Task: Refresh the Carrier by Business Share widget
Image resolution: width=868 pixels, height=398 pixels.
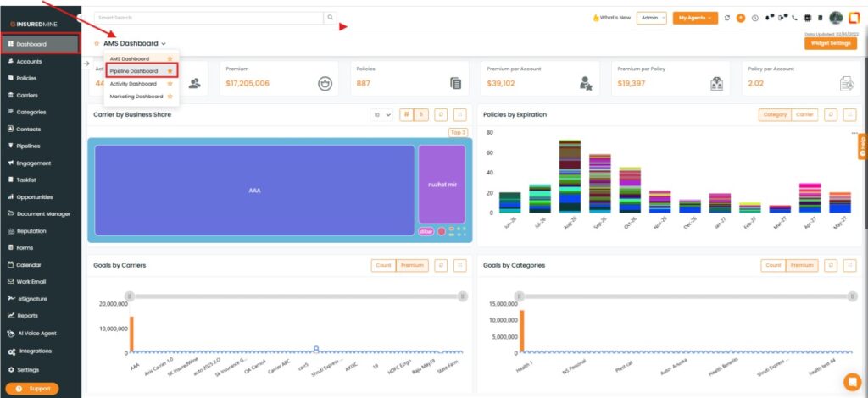Action: [441, 114]
